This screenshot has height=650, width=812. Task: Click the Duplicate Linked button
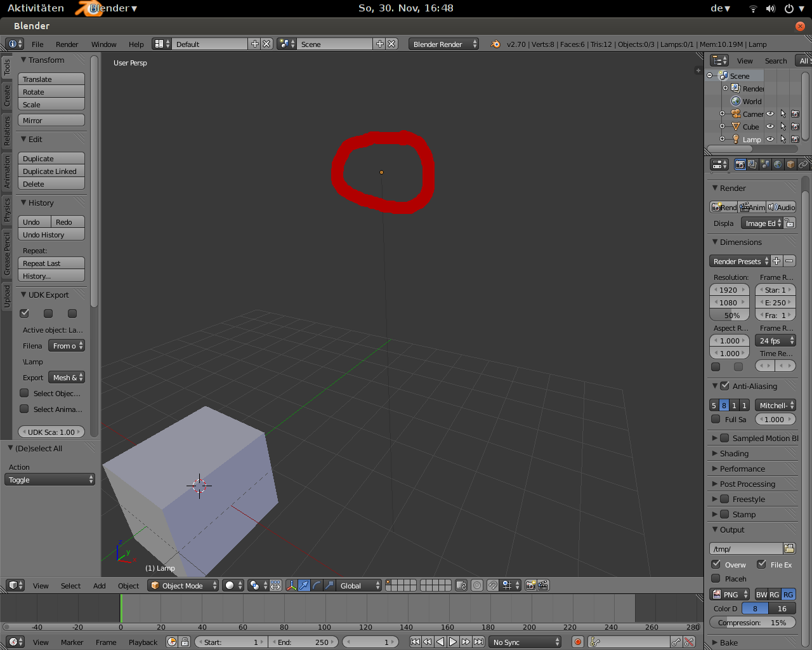51,171
